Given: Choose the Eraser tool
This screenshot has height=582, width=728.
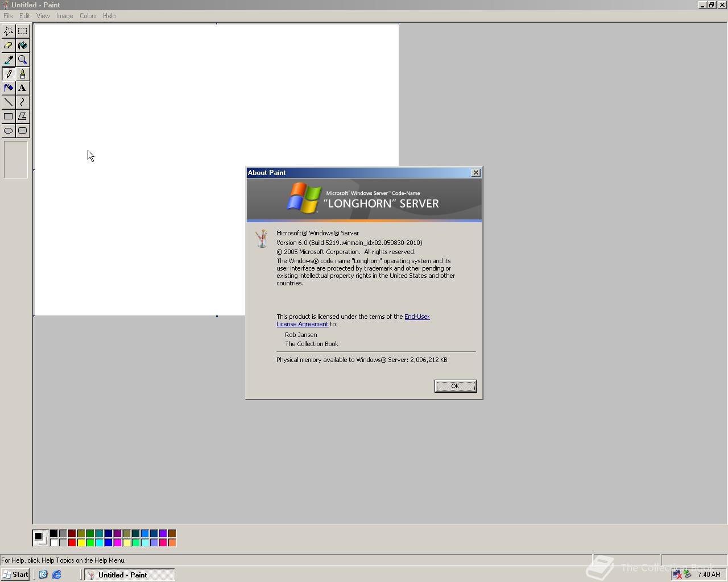Looking at the screenshot, I should pyautogui.click(x=9, y=45).
